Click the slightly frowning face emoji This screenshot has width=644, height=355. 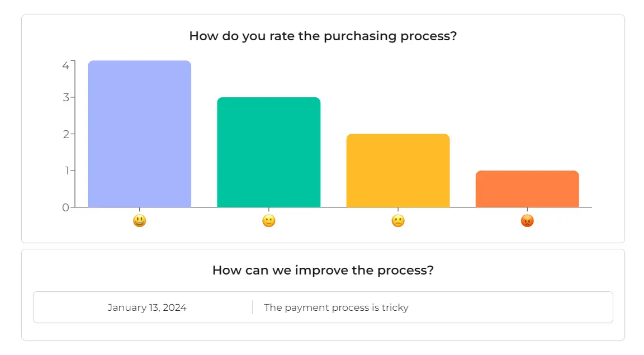[398, 221]
